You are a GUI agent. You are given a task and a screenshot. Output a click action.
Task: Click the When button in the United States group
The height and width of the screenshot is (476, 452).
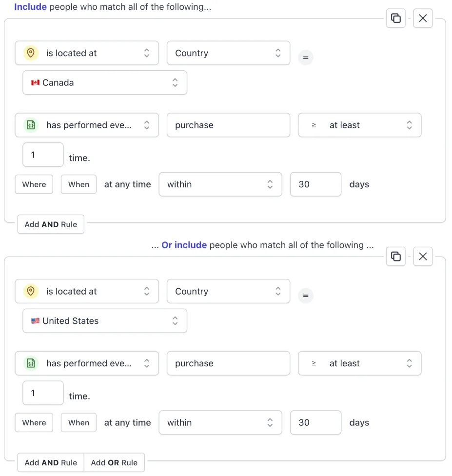79,422
